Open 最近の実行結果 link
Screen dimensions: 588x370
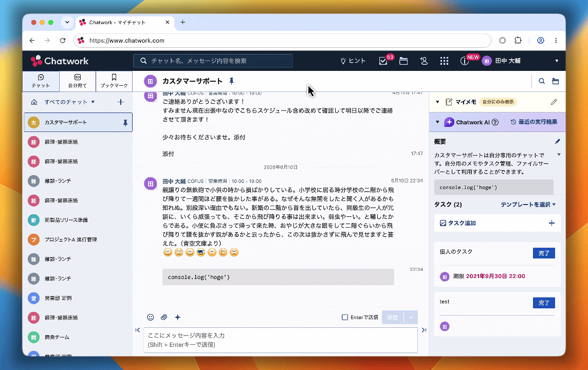534,122
